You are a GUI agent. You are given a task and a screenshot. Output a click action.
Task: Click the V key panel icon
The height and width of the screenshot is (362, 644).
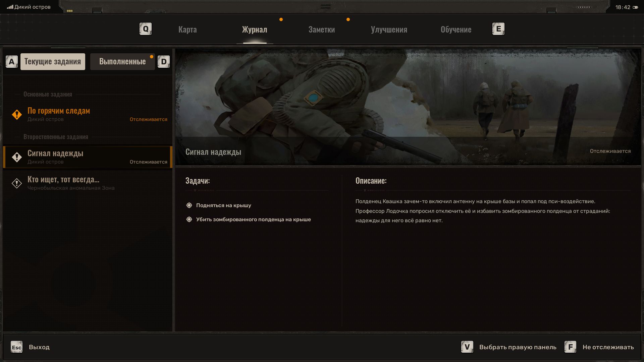(x=467, y=347)
